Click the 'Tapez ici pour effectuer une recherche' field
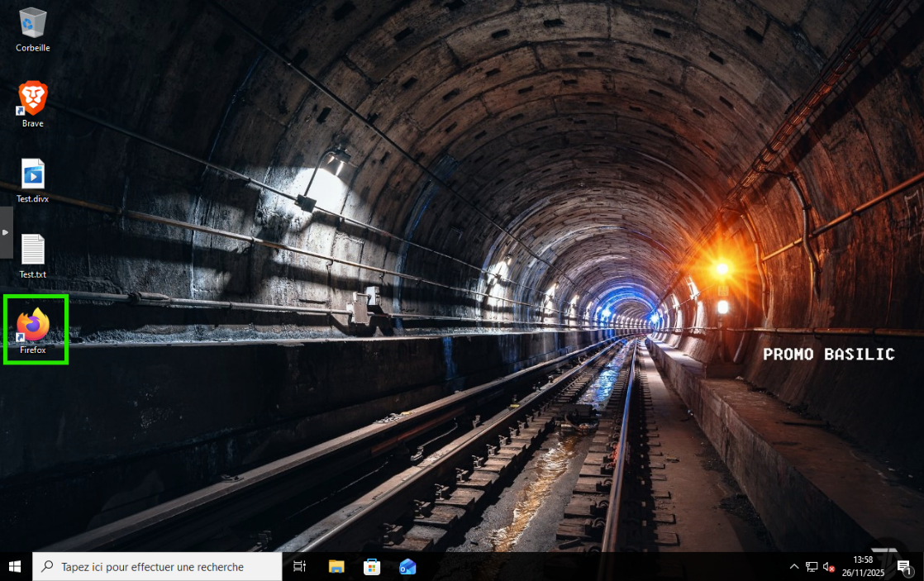924x581 pixels. 157,567
